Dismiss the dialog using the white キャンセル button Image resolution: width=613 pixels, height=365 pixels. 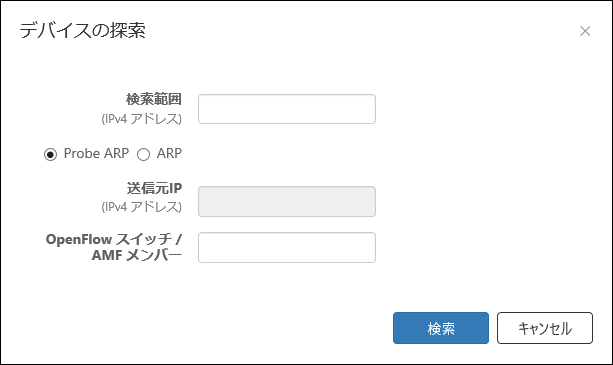click(545, 328)
